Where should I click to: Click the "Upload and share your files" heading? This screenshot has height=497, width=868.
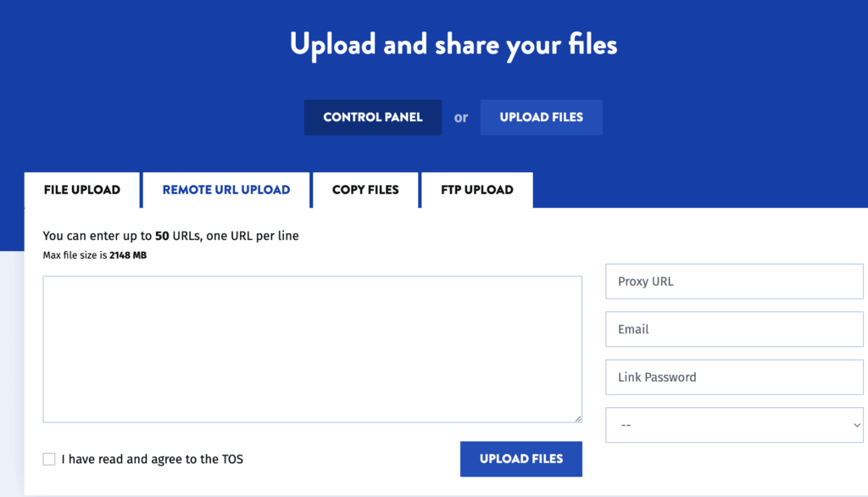pyautogui.click(x=453, y=44)
